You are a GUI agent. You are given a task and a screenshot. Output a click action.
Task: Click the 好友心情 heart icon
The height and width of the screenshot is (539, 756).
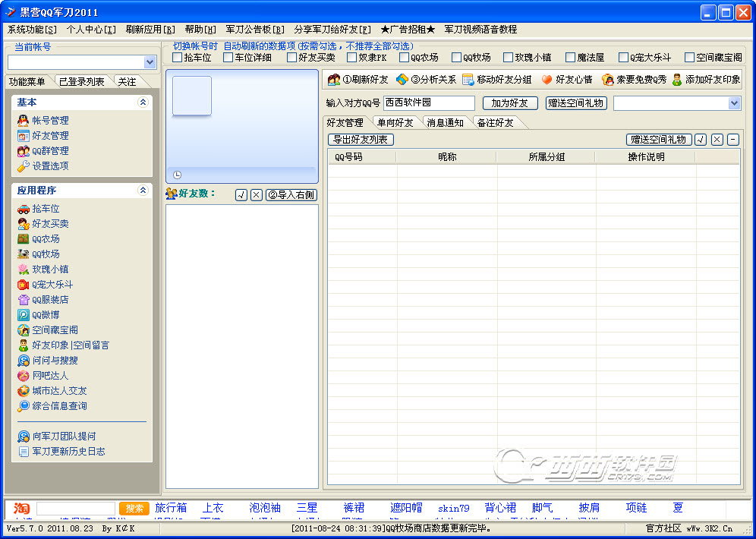[x=547, y=80]
